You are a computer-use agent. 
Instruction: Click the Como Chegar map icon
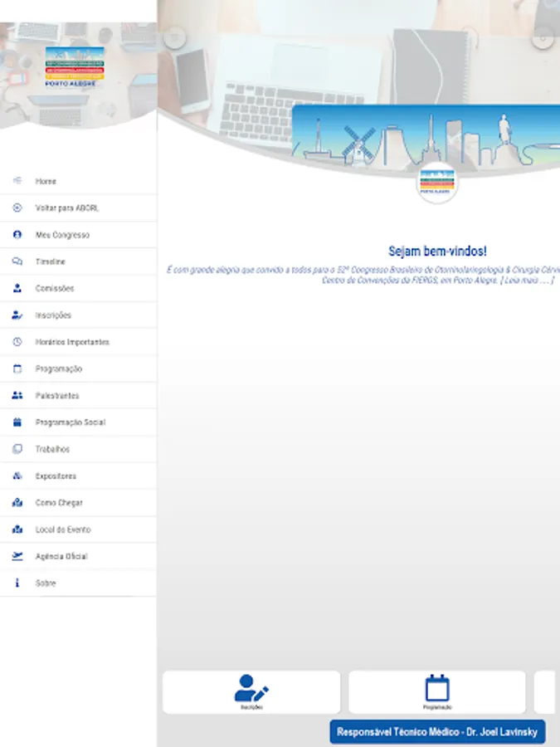coord(17,502)
